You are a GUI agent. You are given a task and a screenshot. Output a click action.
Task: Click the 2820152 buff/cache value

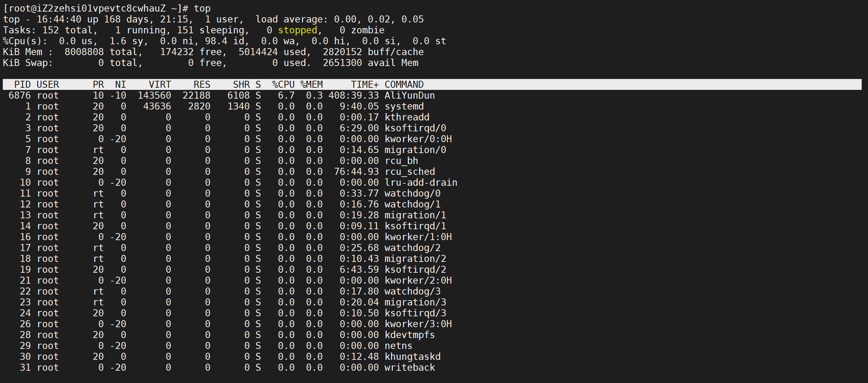342,52
